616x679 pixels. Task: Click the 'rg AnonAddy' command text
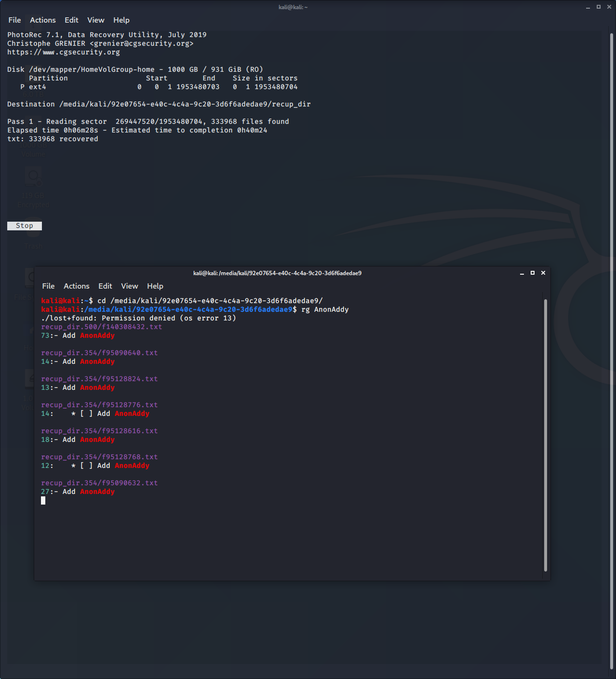325,309
